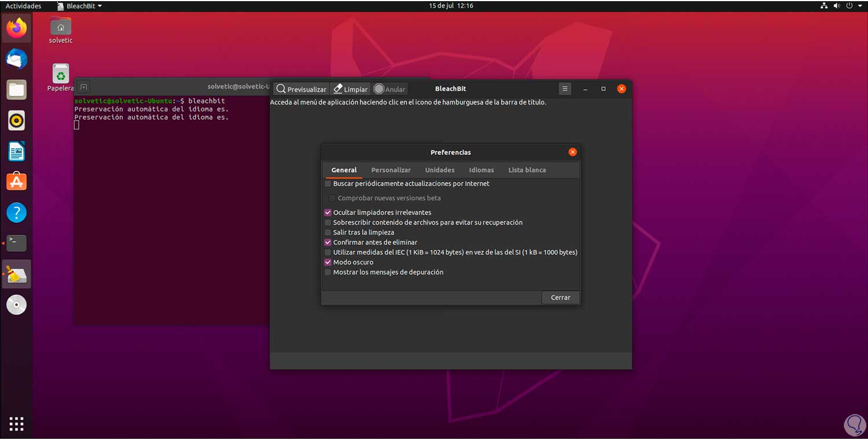This screenshot has width=868, height=440.
Task: Click the new tab icon in Terminal
Action: pos(83,87)
